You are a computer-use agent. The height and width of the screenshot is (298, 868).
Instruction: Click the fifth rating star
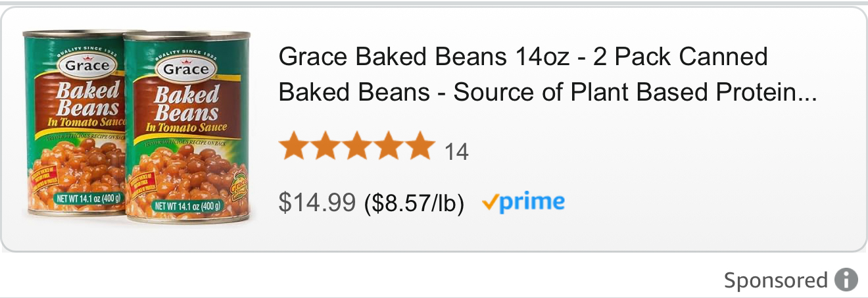coord(418,147)
